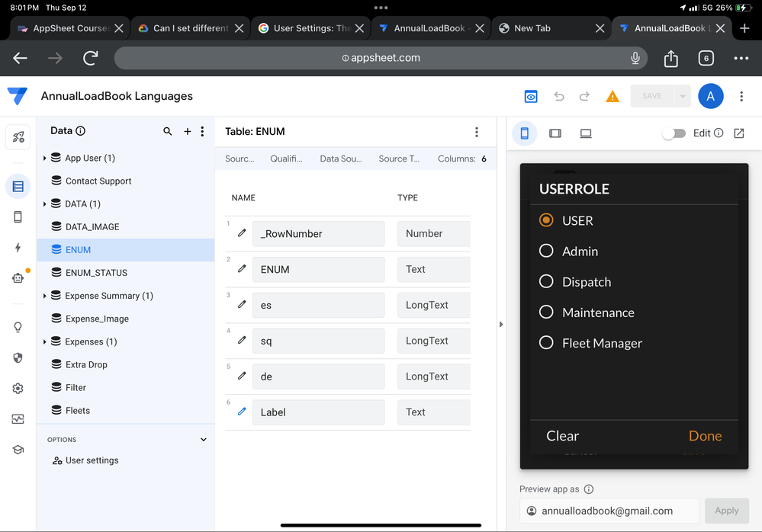Screen dimensions: 762x532
Task: Click the Label column name field
Action: [318, 412]
